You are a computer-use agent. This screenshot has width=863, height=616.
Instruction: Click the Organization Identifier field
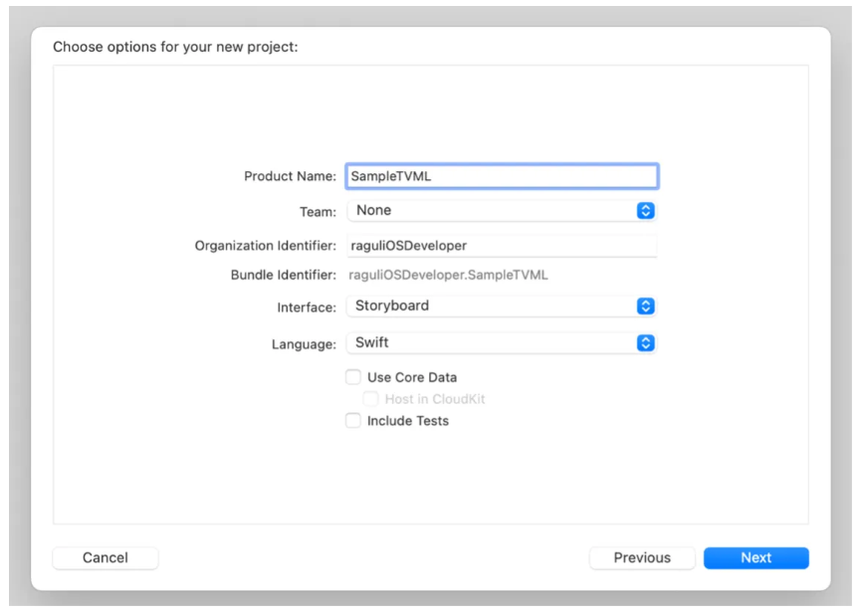502,246
